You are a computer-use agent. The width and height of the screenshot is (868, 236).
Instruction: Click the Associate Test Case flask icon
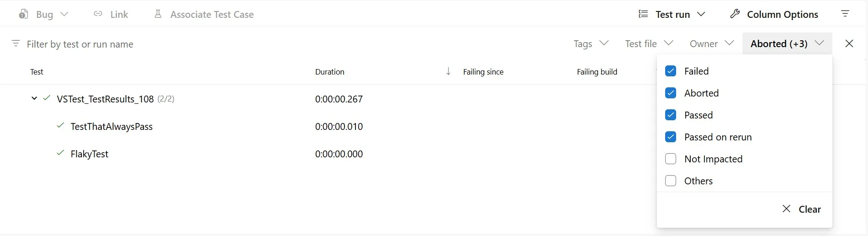pyautogui.click(x=158, y=14)
